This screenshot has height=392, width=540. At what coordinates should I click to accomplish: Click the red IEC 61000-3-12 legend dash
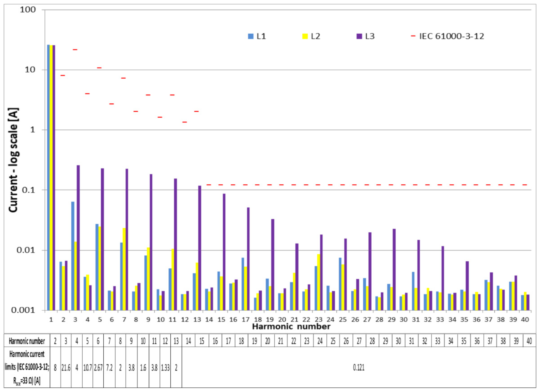[x=413, y=36]
